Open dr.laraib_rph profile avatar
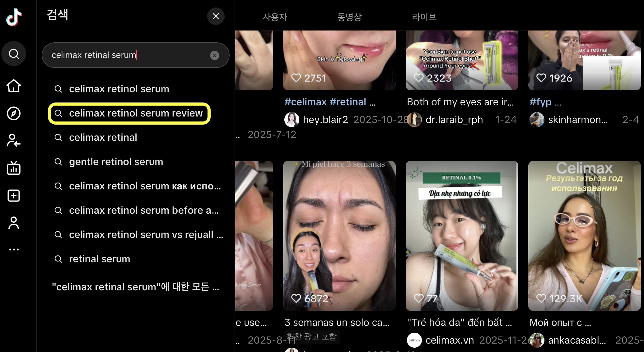Viewport: 644px width, 352px height. point(414,120)
